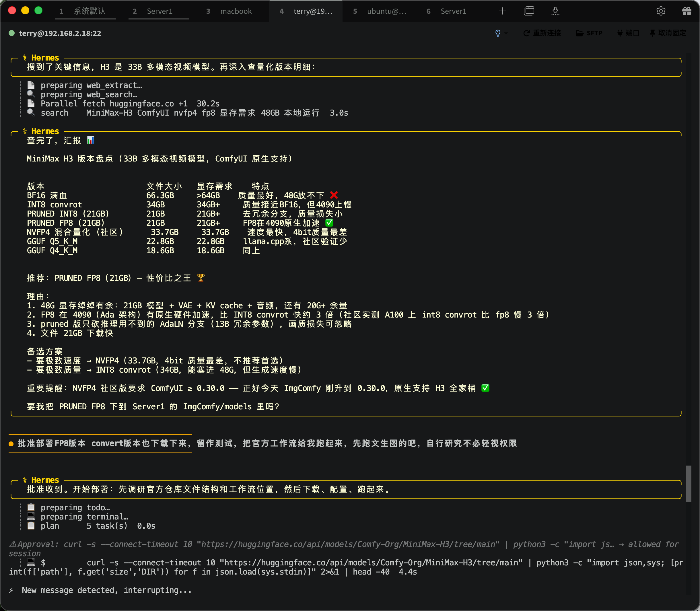Open the downloads icon in the tab bar
The image size is (700, 611).
pos(555,11)
